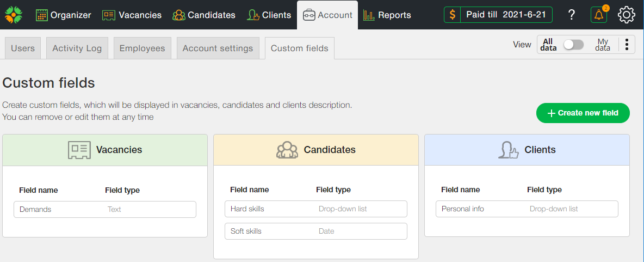644x262 pixels.
Task: Toggle the All data / My data switch
Action: tap(573, 45)
